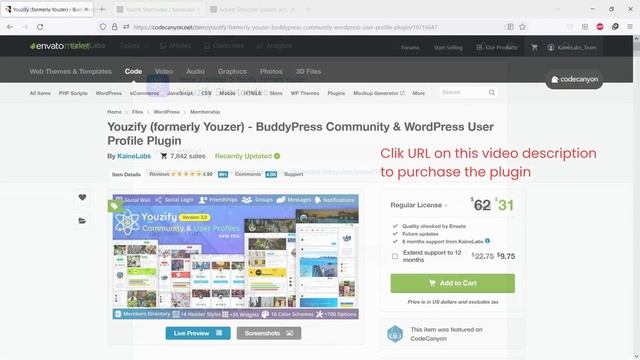Select the 3D Files menu item
The height and width of the screenshot is (360, 640).
[x=308, y=71]
